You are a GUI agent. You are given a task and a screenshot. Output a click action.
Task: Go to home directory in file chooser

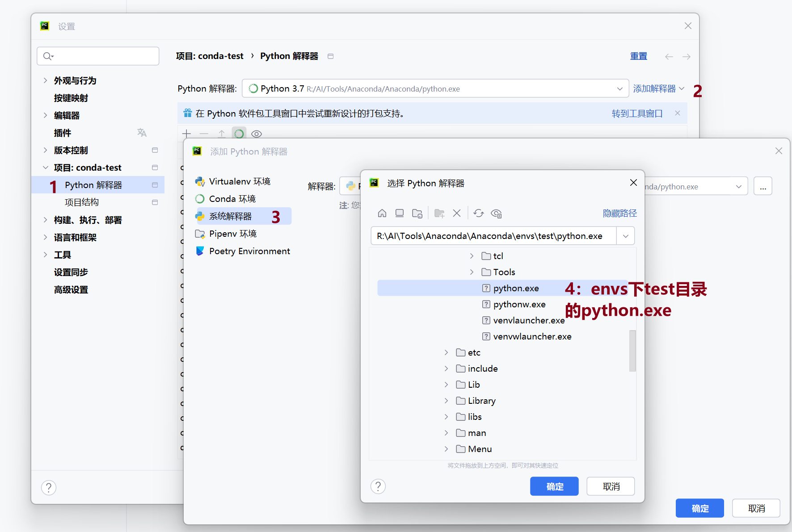pyautogui.click(x=382, y=214)
